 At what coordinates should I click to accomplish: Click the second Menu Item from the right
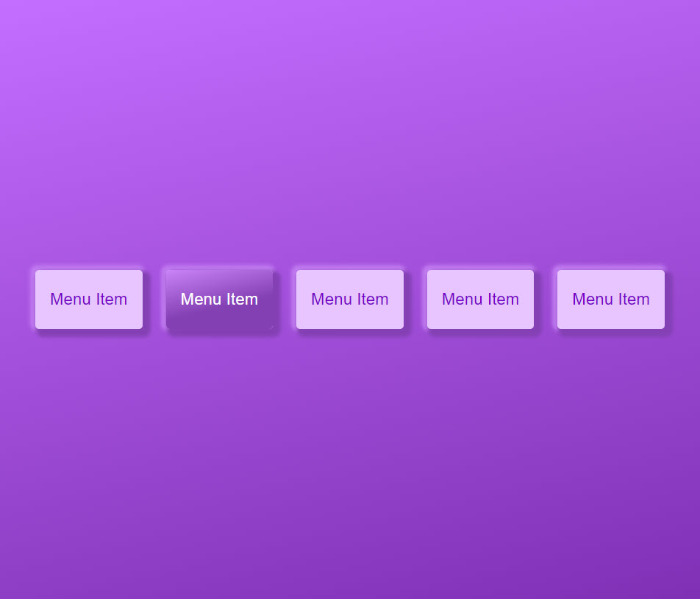[x=480, y=299]
